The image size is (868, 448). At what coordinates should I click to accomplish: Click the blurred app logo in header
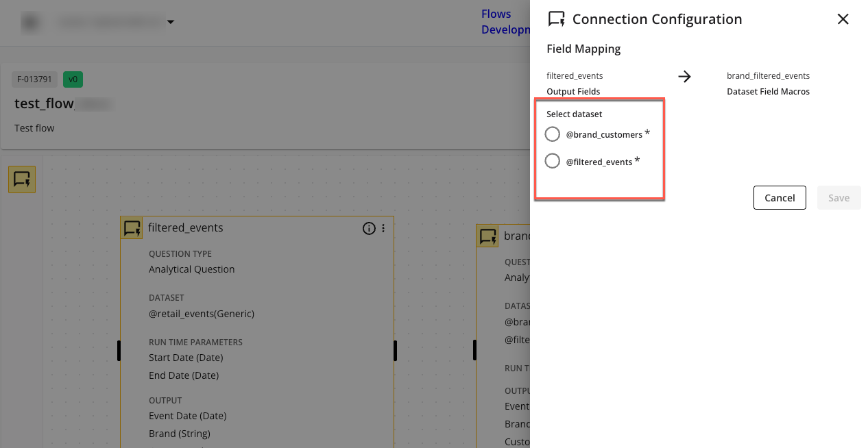(29, 23)
